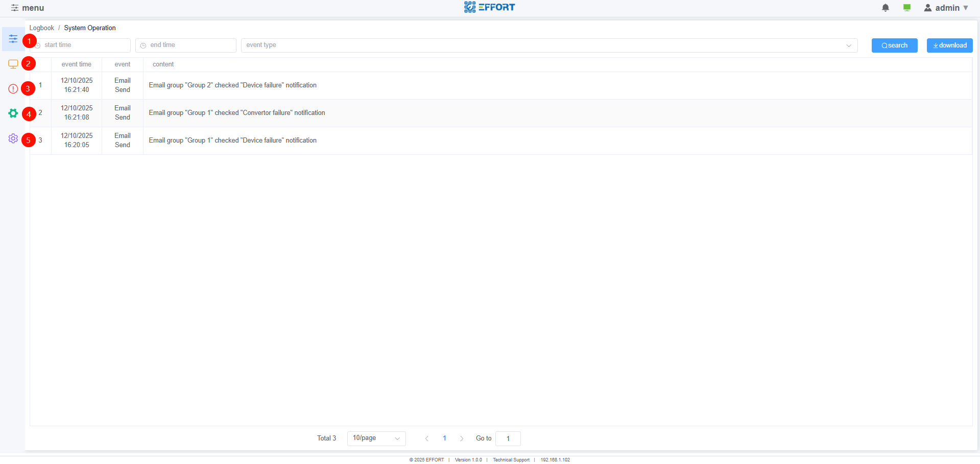980x464 pixels.
Task: Click the green monitor status icon
Action: 907,8
